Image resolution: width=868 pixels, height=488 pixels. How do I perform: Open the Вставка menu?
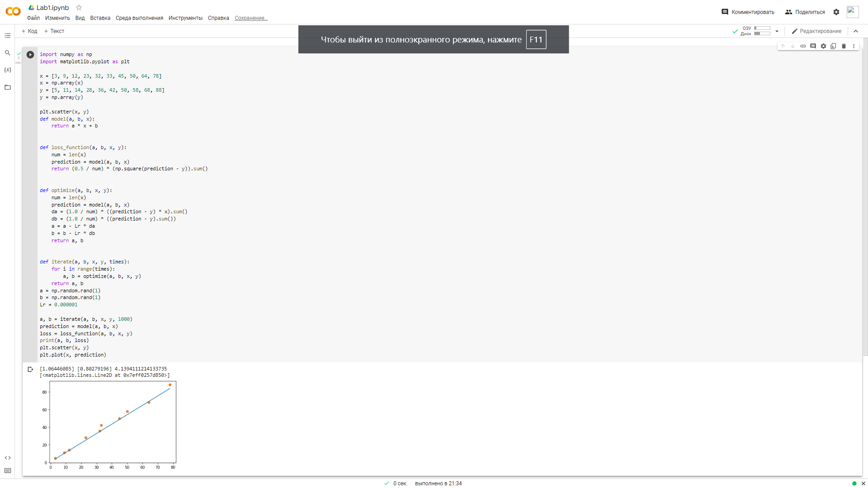100,18
